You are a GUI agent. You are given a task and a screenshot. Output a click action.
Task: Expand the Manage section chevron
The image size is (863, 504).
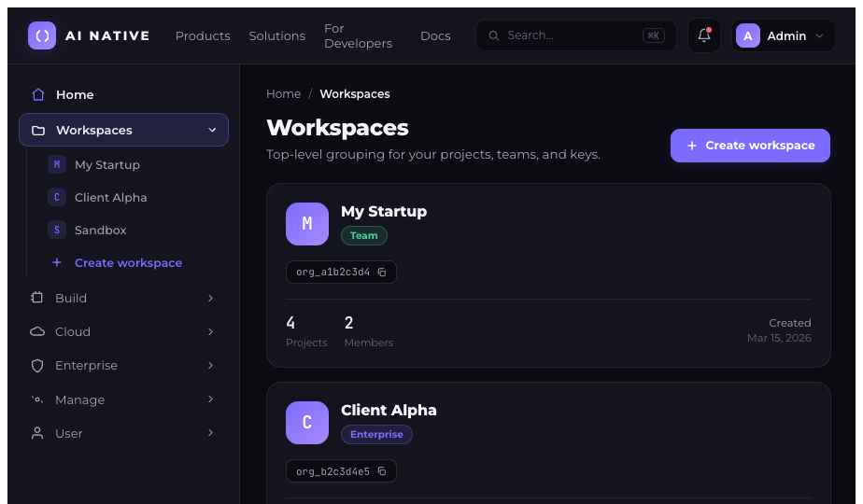(x=210, y=399)
